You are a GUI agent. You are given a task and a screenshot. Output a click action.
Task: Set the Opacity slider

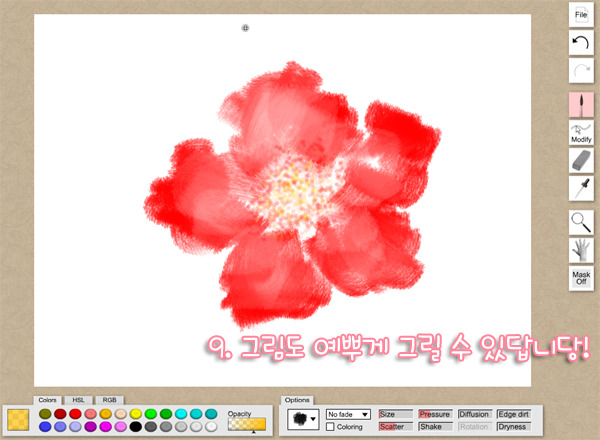coord(247,424)
